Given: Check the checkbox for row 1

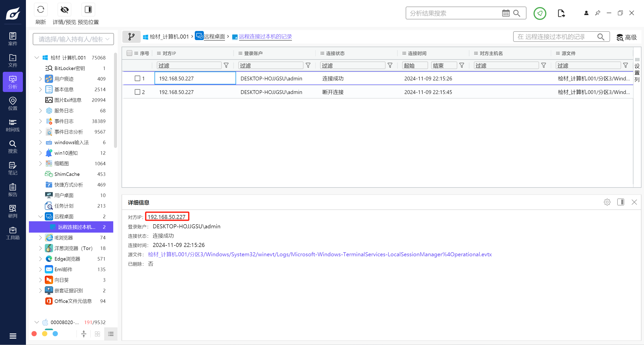Looking at the screenshot, I should [137, 78].
